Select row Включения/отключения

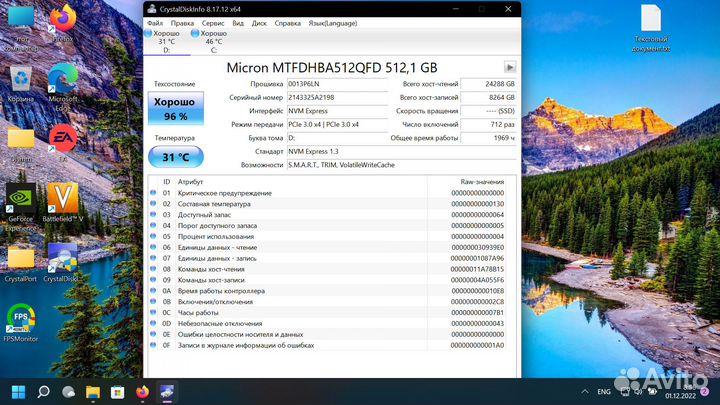(327, 302)
